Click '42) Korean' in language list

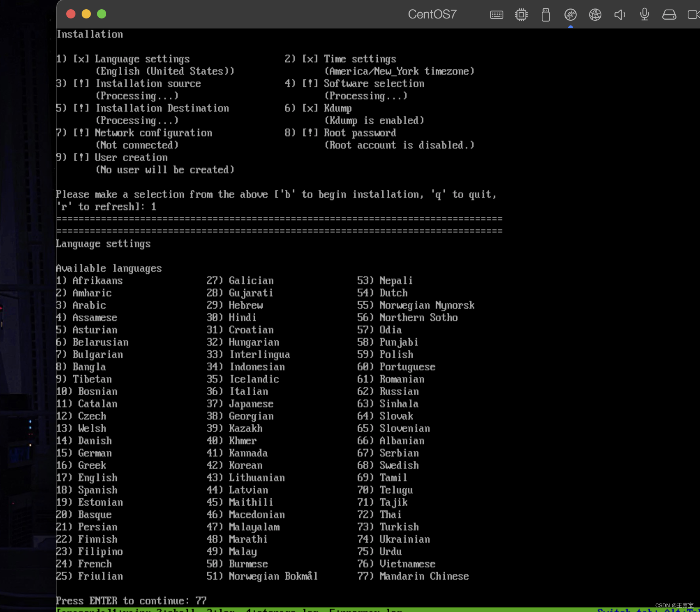click(234, 465)
